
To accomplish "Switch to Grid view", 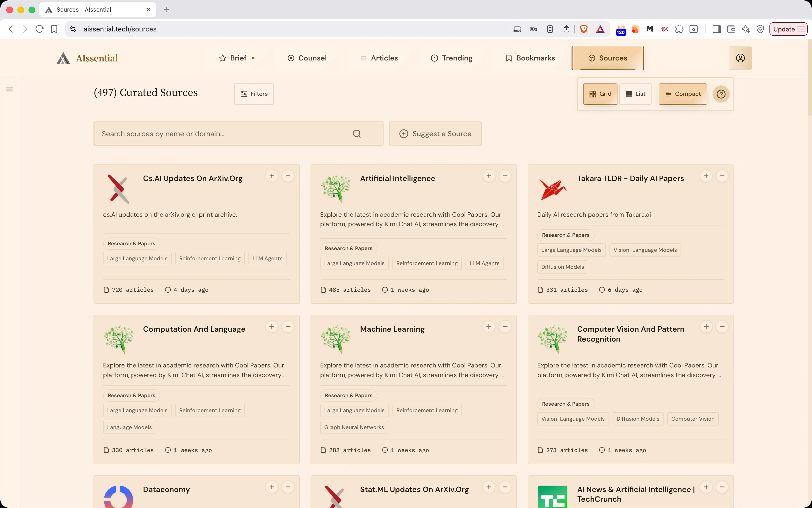I will 600,94.
